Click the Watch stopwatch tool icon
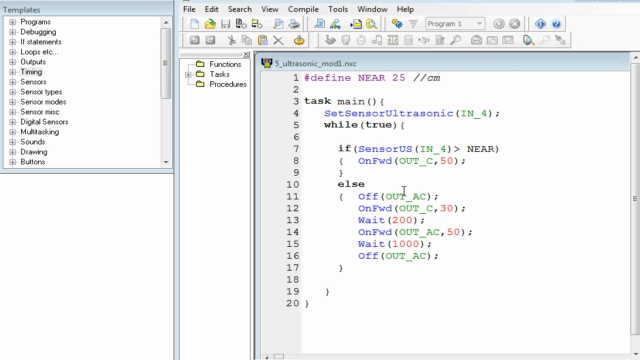Image resolution: width=640 pixels, height=360 pixels. 361,40
